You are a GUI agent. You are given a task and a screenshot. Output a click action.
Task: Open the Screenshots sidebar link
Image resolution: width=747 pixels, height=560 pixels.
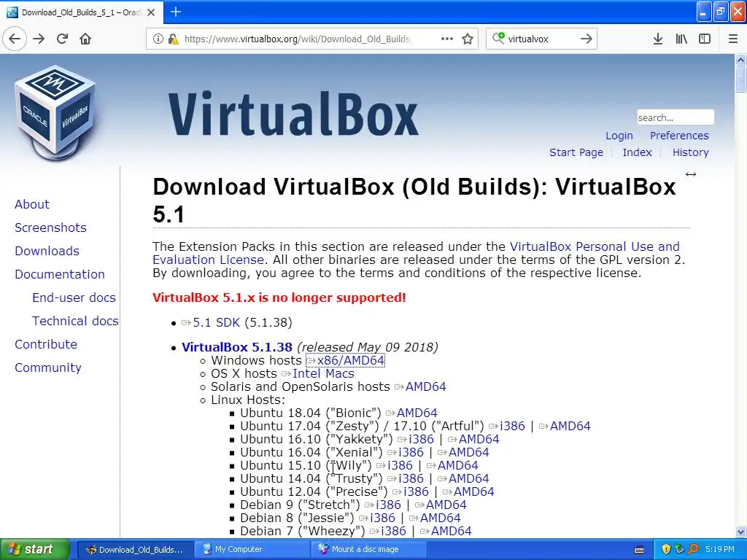(50, 227)
